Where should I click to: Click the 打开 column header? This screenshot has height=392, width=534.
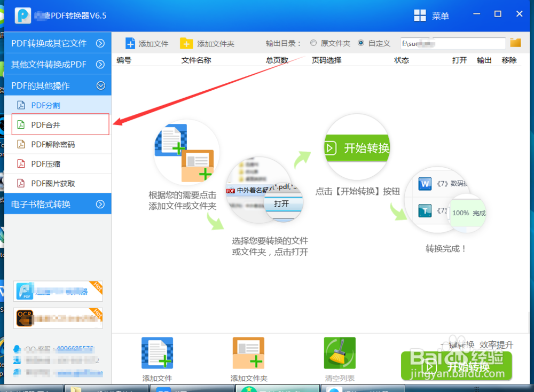(x=459, y=60)
